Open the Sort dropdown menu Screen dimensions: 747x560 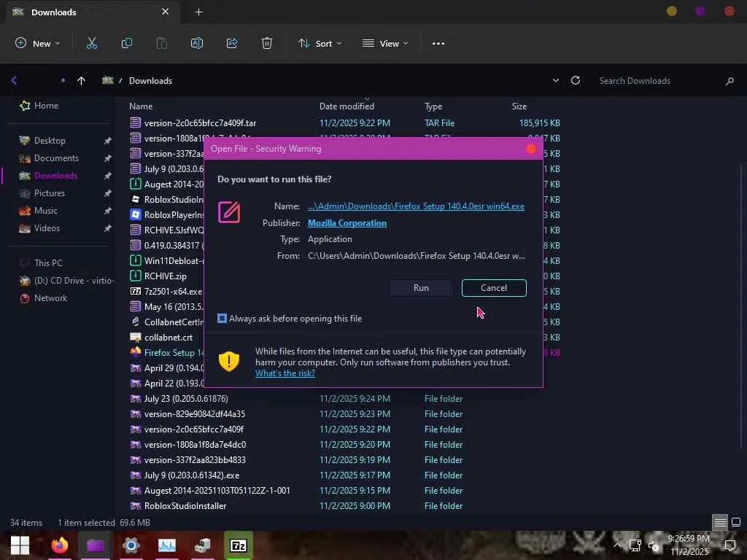[320, 43]
